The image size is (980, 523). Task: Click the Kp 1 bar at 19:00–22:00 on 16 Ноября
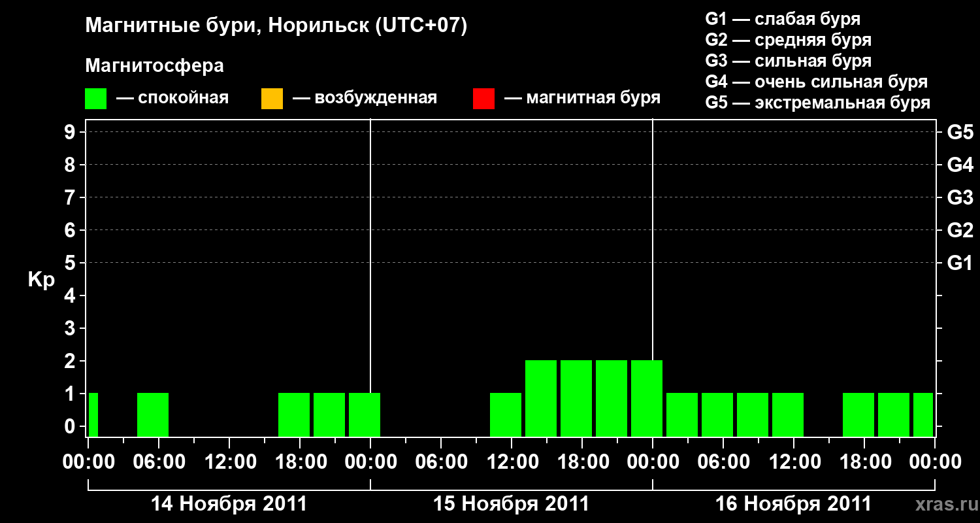tap(894, 414)
